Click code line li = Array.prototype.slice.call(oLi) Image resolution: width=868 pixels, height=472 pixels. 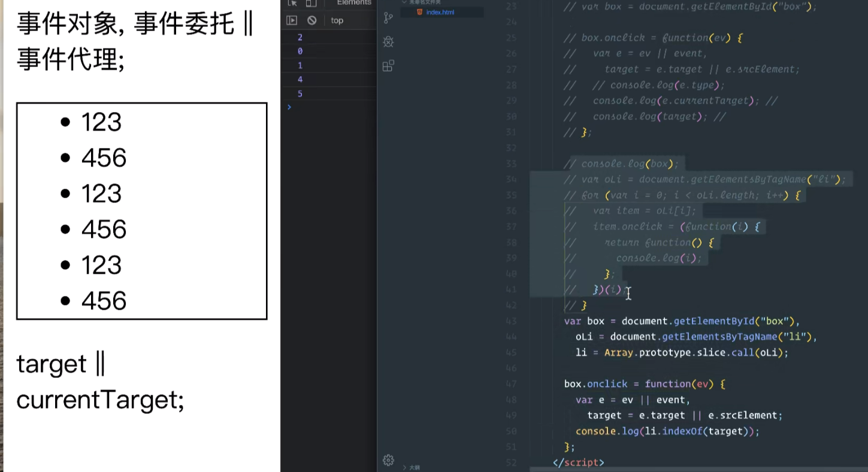[x=682, y=352]
